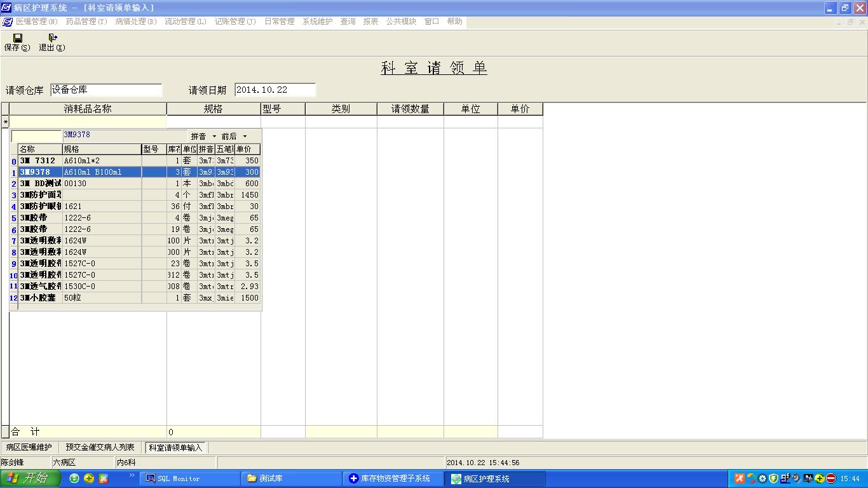
Task: Open the 帮助 menu
Action: 455,22
